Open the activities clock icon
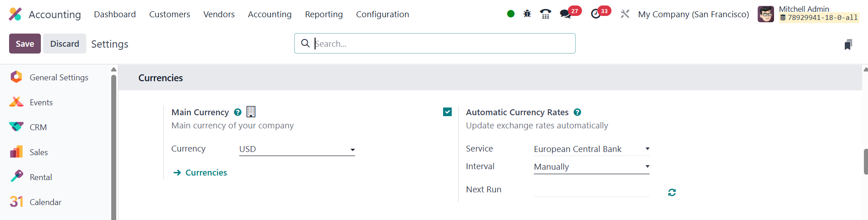This screenshot has height=220, width=868. click(596, 14)
